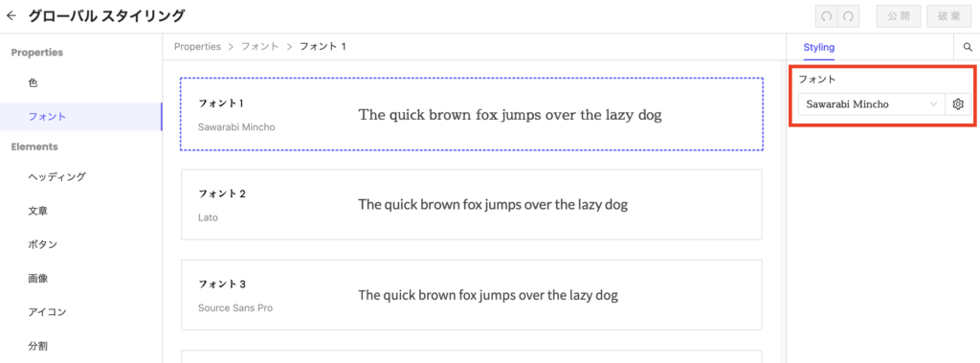Switch to the Styling tab
This screenshot has height=363, width=980.
pos(819,47)
